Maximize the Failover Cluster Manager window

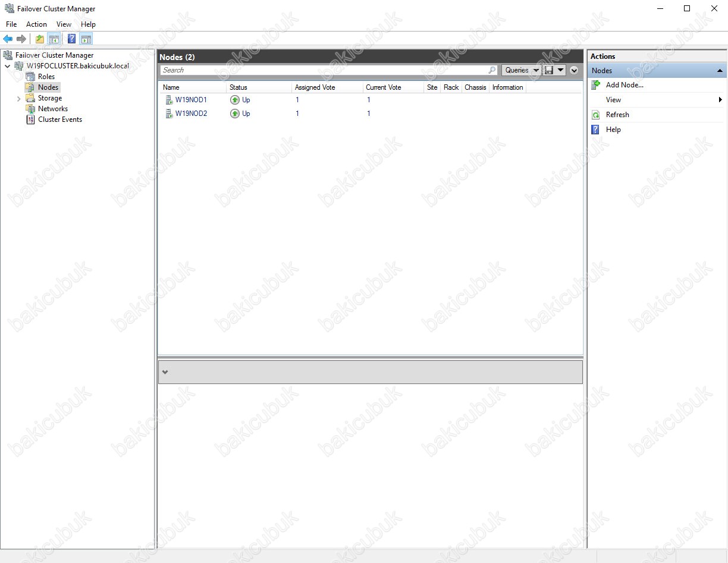point(687,9)
